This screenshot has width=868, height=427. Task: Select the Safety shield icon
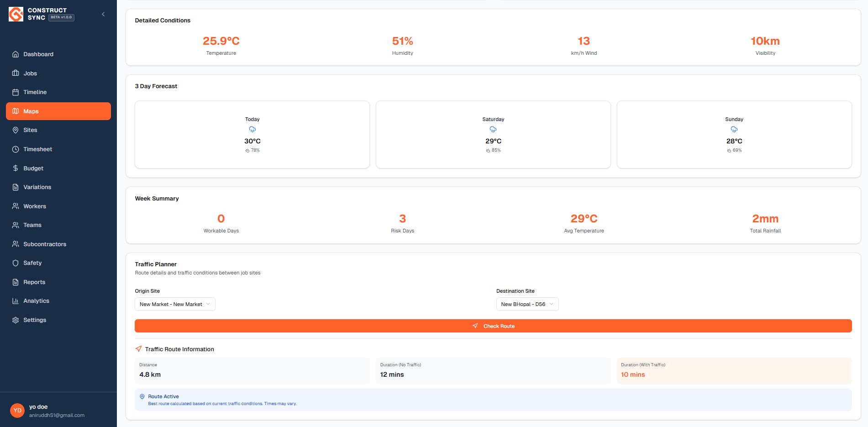tap(16, 263)
